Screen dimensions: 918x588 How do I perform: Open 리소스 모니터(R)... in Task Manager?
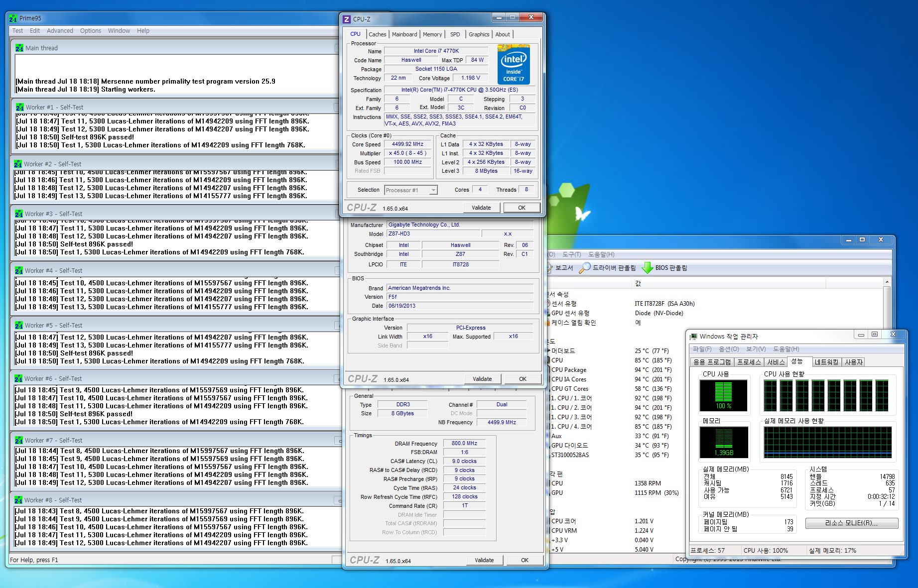coord(852,523)
